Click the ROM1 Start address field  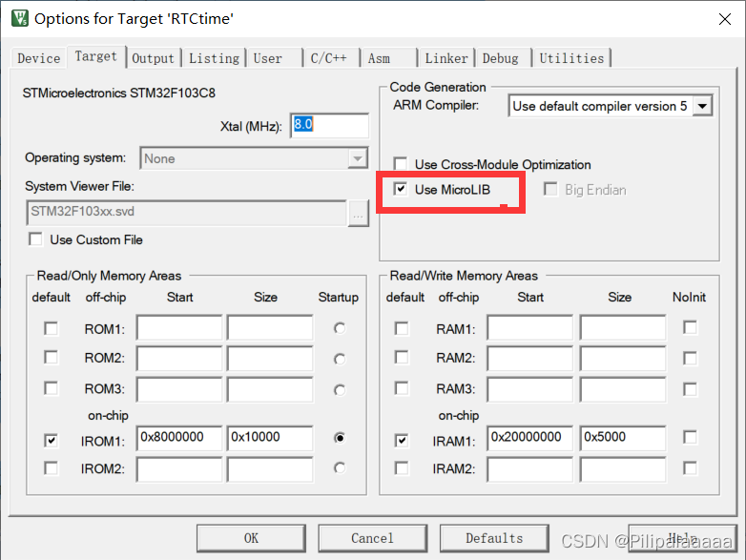179,327
